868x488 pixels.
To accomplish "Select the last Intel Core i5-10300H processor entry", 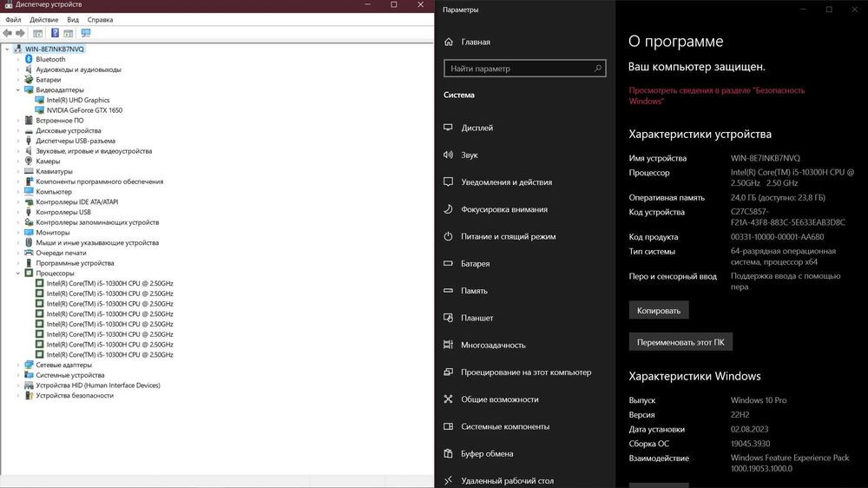I will coord(109,355).
